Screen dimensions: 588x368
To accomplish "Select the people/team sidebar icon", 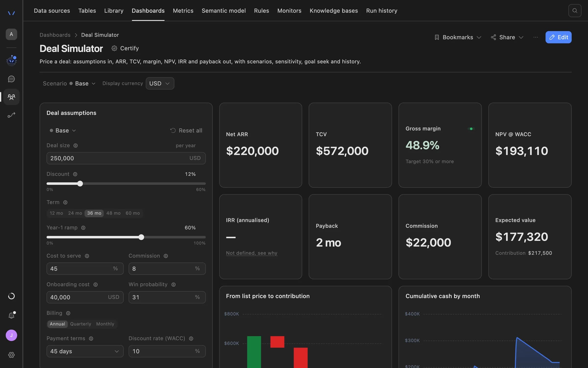I will pos(11,97).
